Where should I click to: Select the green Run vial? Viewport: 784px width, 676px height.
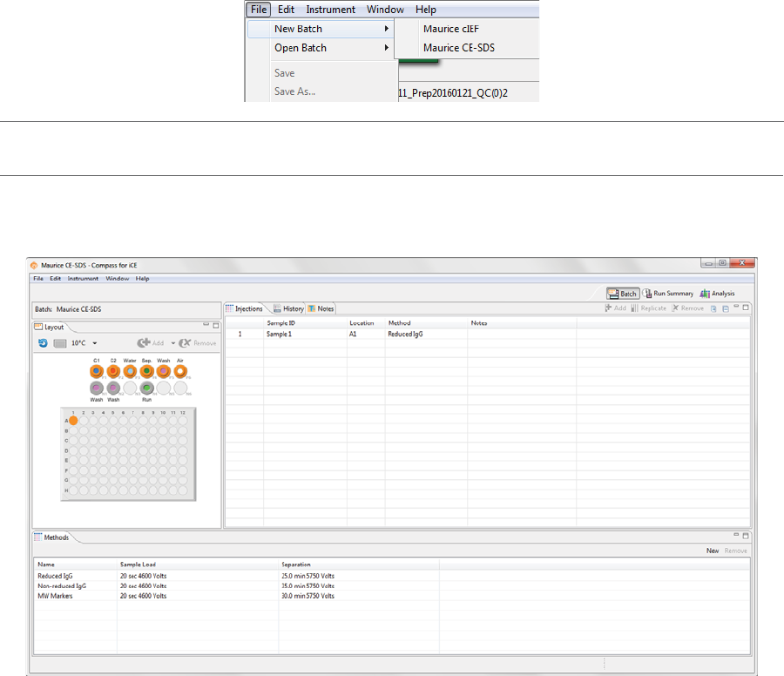click(146, 388)
